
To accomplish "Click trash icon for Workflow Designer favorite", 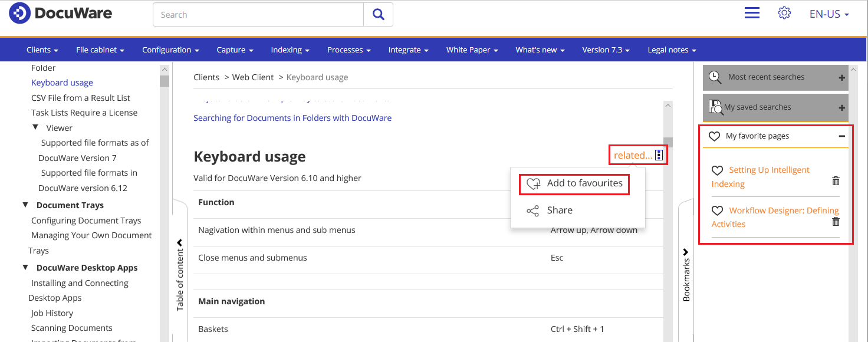I will (836, 222).
